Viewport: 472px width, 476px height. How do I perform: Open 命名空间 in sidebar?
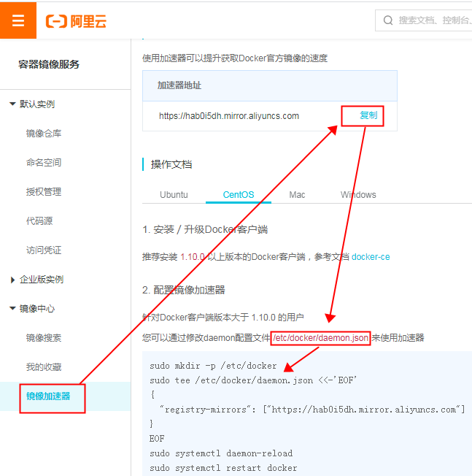[x=44, y=162]
